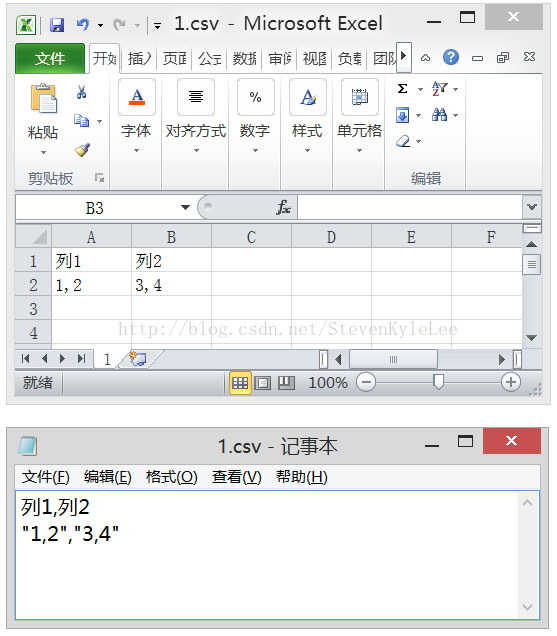The height and width of the screenshot is (636, 557).
Task: Open the Name Box dropdown arrow
Action: coord(185,207)
